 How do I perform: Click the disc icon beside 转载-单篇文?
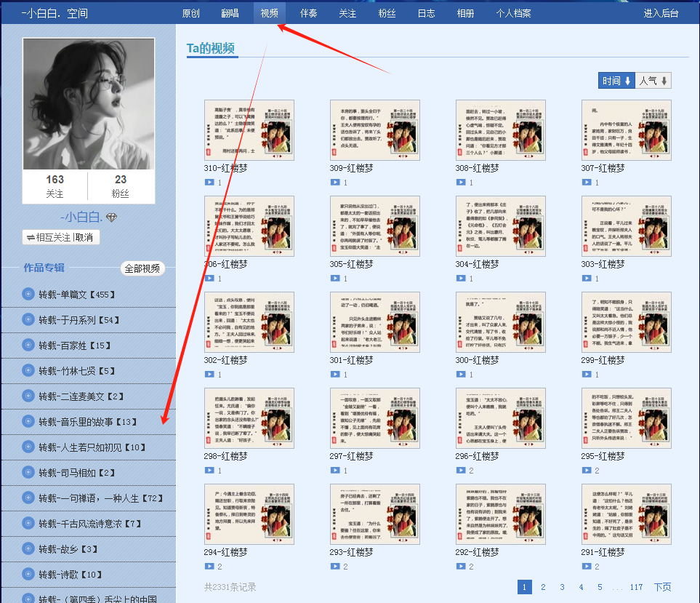pos(28,295)
